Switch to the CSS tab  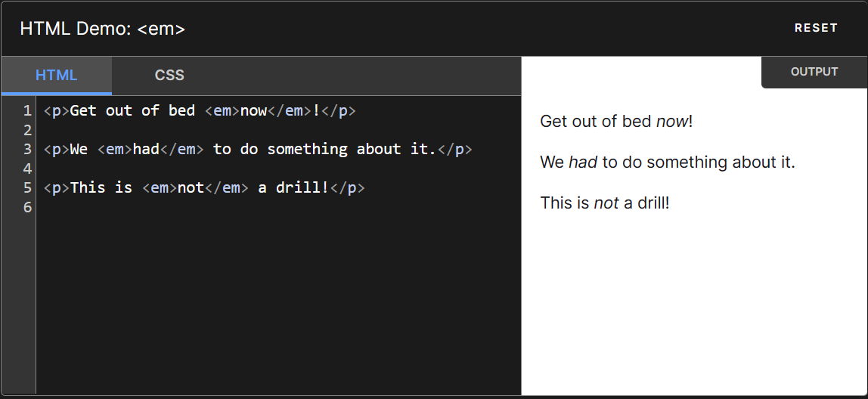[x=169, y=76]
